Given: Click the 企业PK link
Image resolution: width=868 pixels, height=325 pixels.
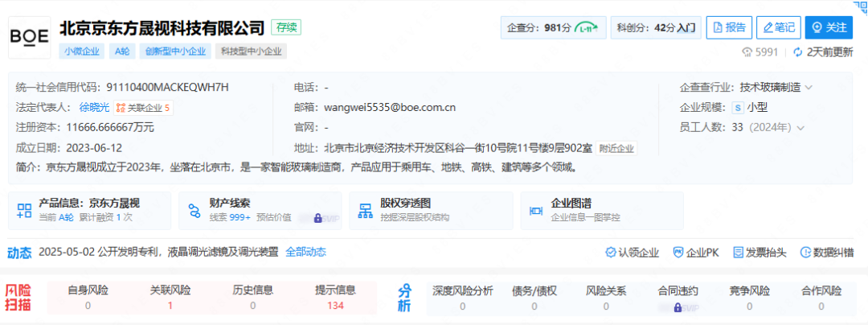Looking at the screenshot, I should (x=696, y=253).
